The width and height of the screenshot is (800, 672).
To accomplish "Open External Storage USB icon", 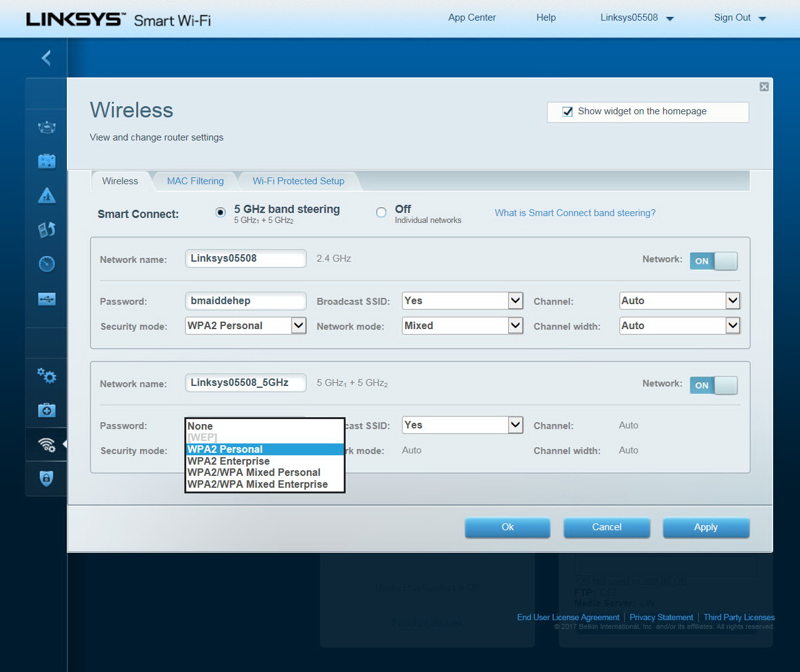I will click(47, 299).
